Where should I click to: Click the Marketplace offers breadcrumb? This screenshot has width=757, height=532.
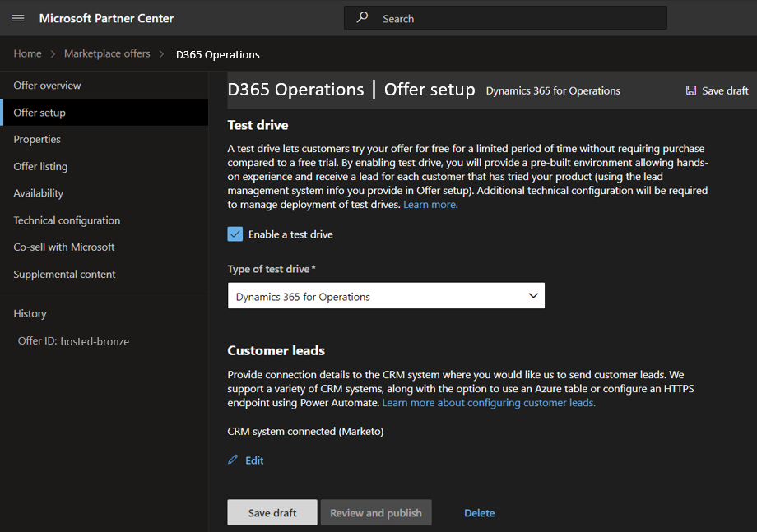coord(107,53)
